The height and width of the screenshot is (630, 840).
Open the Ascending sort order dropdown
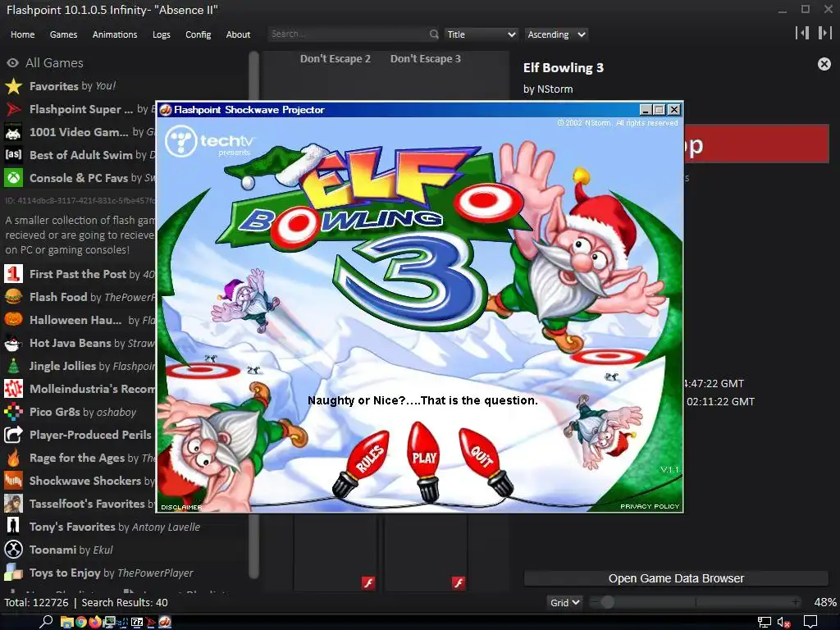tap(556, 34)
